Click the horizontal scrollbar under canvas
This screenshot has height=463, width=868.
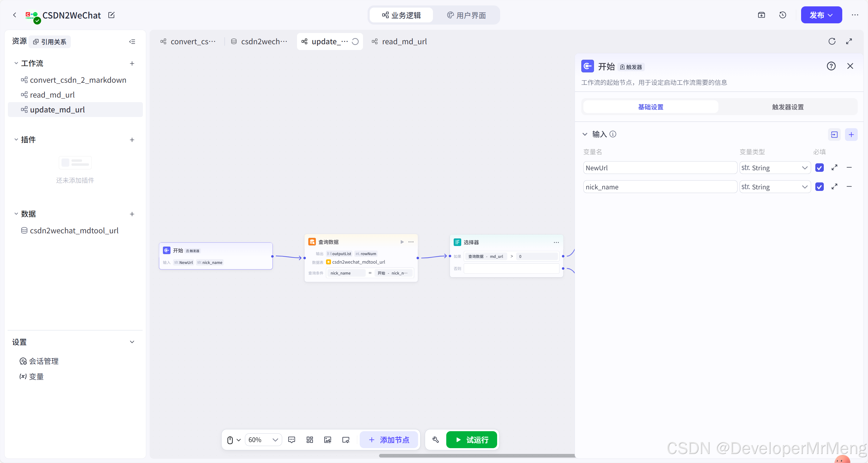[477, 455]
